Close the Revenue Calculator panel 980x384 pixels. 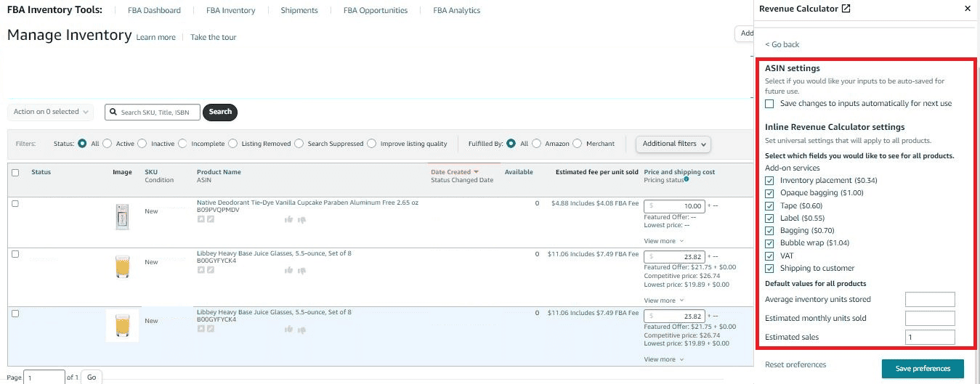[967, 9]
